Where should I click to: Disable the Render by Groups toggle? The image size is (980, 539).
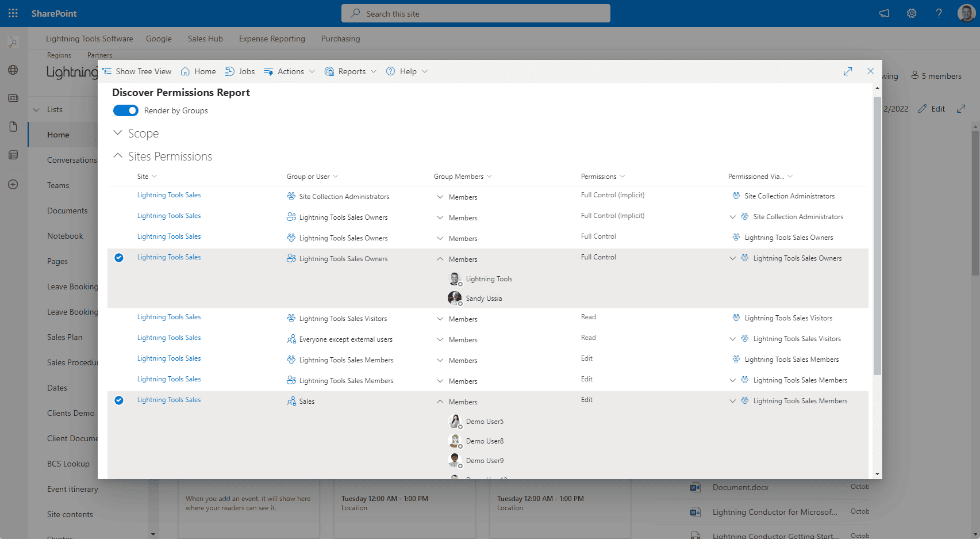point(126,110)
